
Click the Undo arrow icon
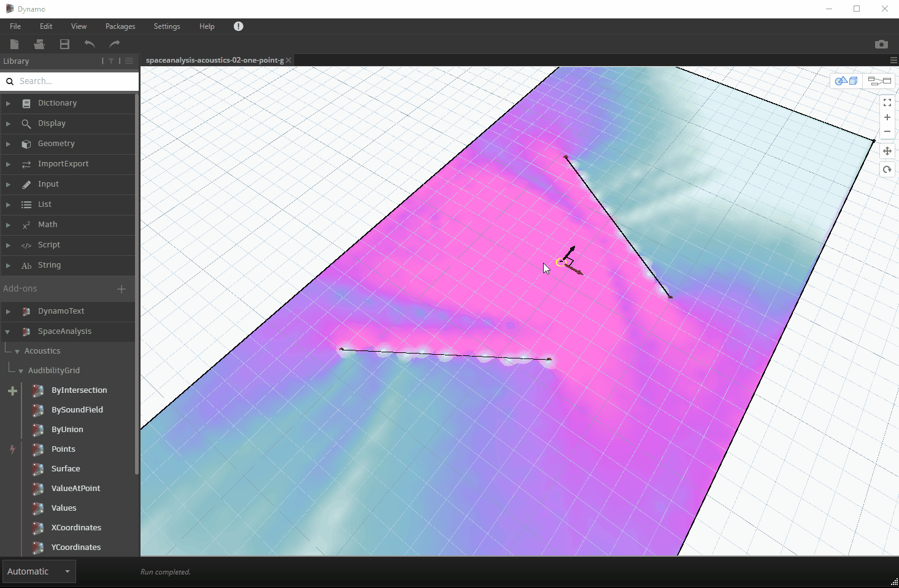point(90,44)
